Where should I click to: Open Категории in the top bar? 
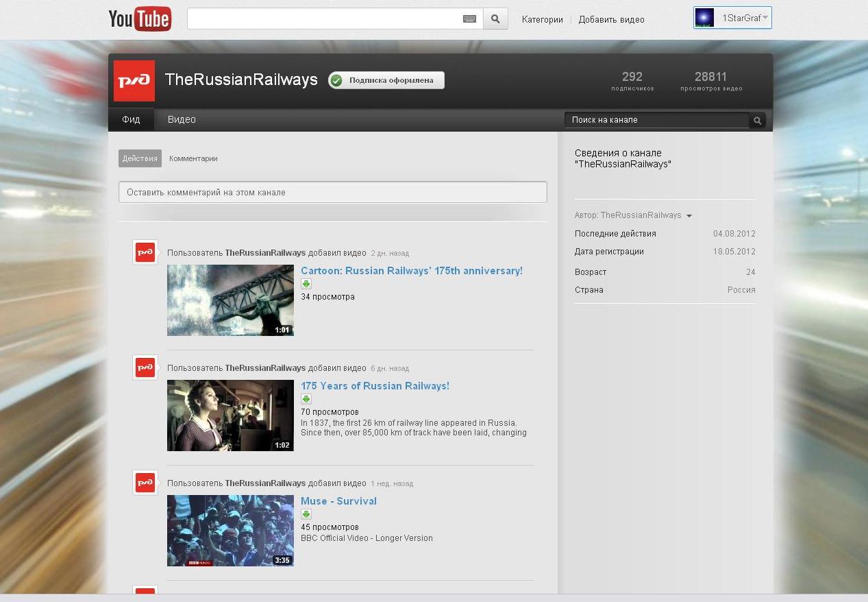[542, 20]
